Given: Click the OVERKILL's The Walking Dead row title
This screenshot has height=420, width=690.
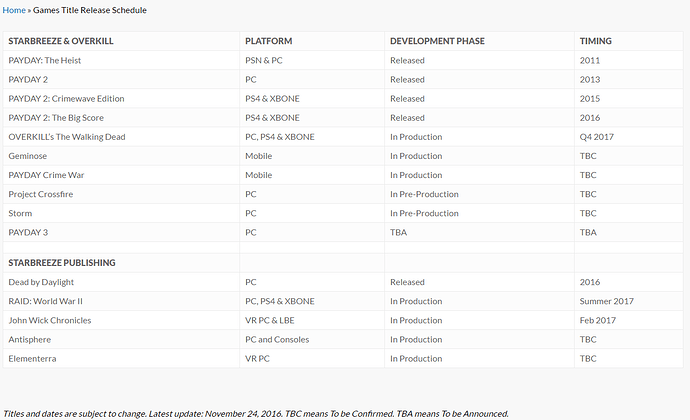Looking at the screenshot, I should point(67,137).
